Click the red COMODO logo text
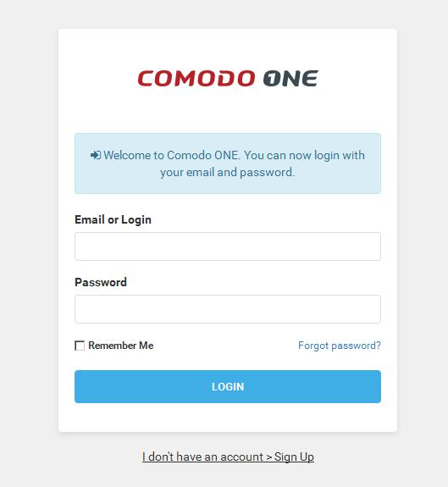This screenshot has width=448, height=487. tap(196, 78)
